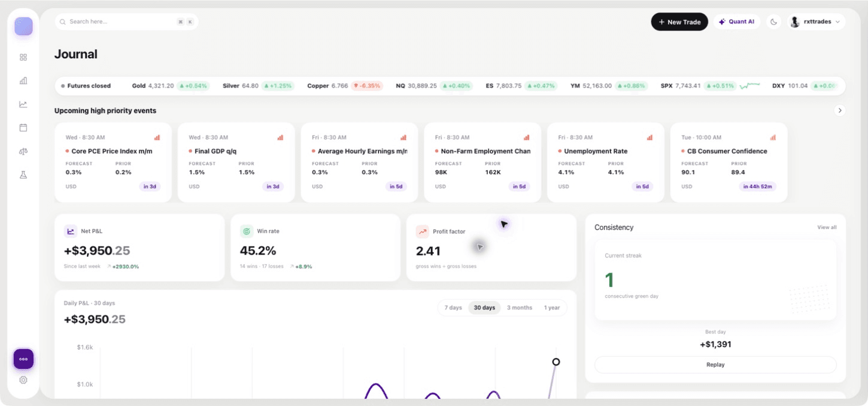Click the Current streak card

tap(715, 280)
